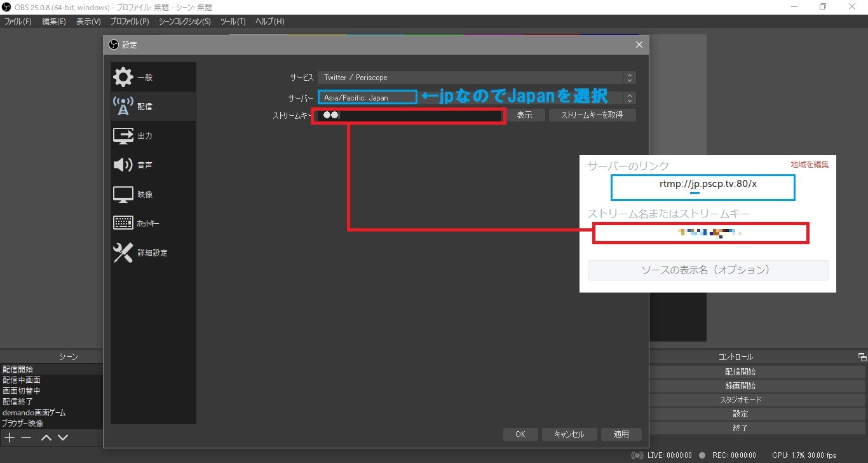Select the demando画面ゲーム scene
The height and width of the screenshot is (463, 868).
51,412
